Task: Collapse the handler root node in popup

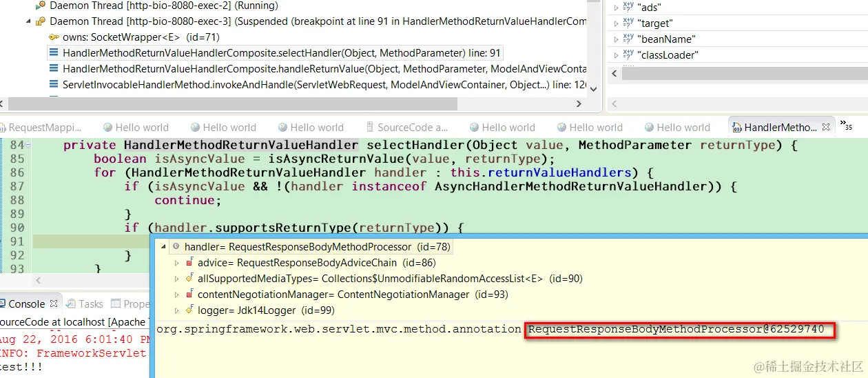Action: pyautogui.click(x=163, y=247)
